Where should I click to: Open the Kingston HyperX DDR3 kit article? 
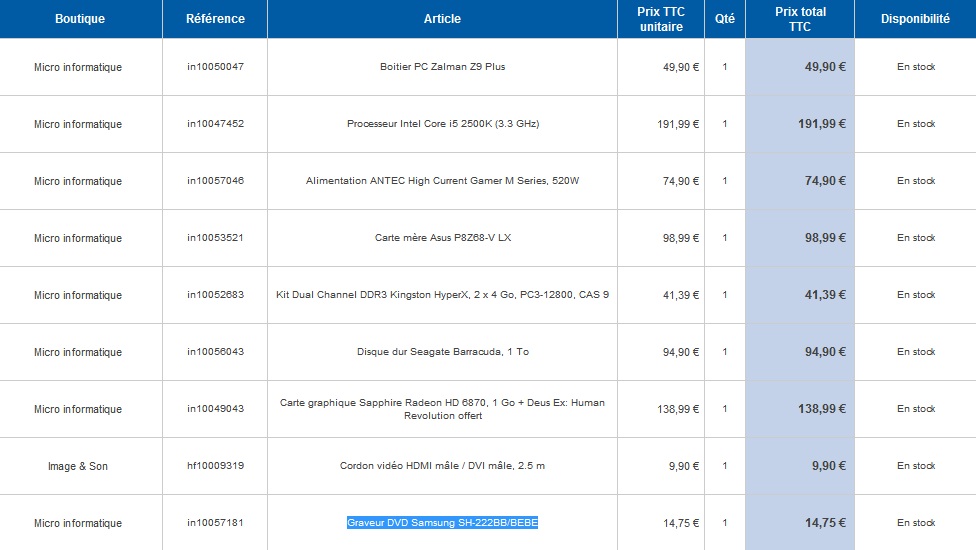tap(442, 295)
